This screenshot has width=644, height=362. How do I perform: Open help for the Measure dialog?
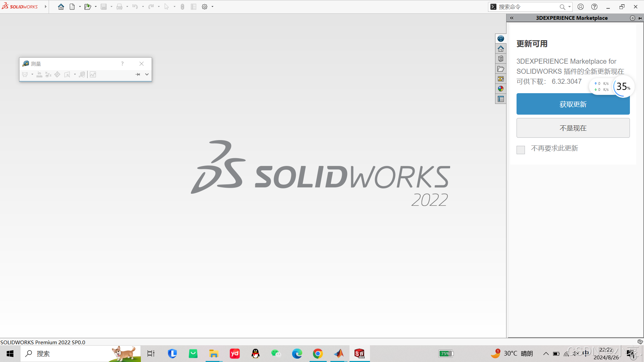click(x=122, y=64)
